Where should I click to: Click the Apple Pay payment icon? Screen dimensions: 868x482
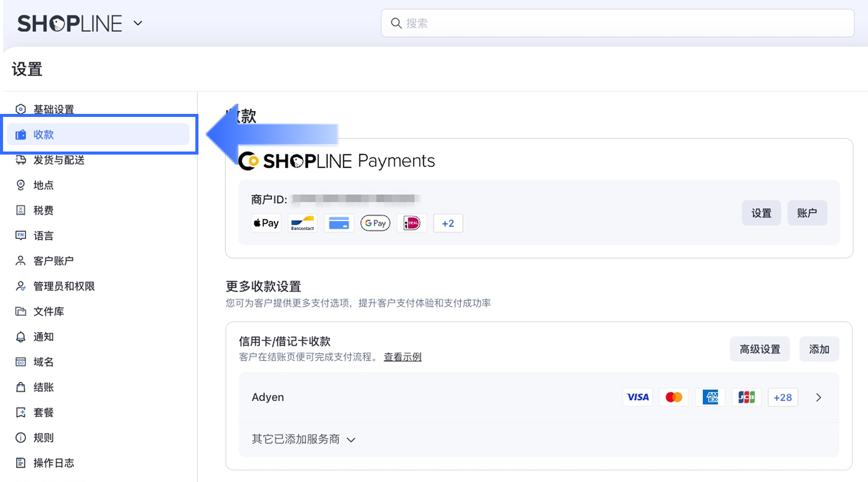point(266,223)
